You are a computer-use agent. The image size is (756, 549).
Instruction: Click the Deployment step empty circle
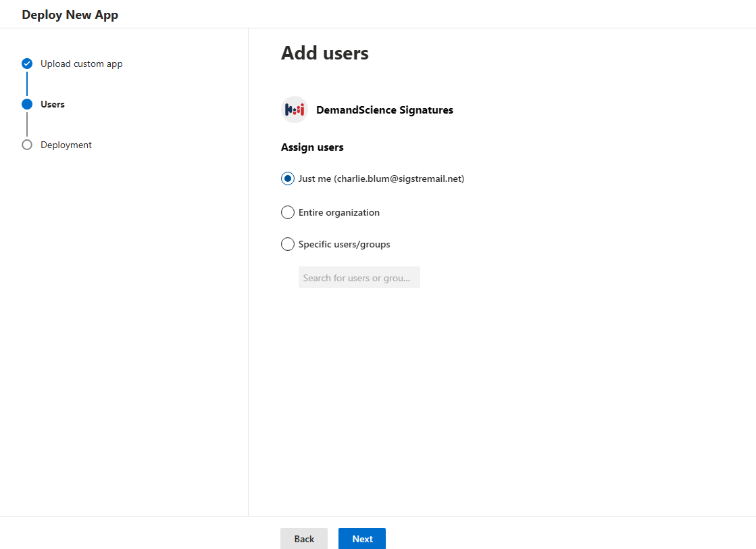27,145
